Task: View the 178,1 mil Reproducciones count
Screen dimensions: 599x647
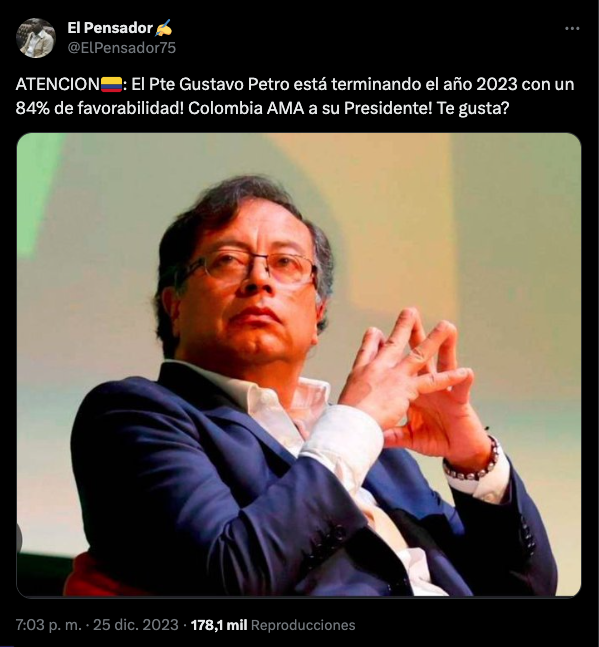Action: pyautogui.click(x=273, y=625)
